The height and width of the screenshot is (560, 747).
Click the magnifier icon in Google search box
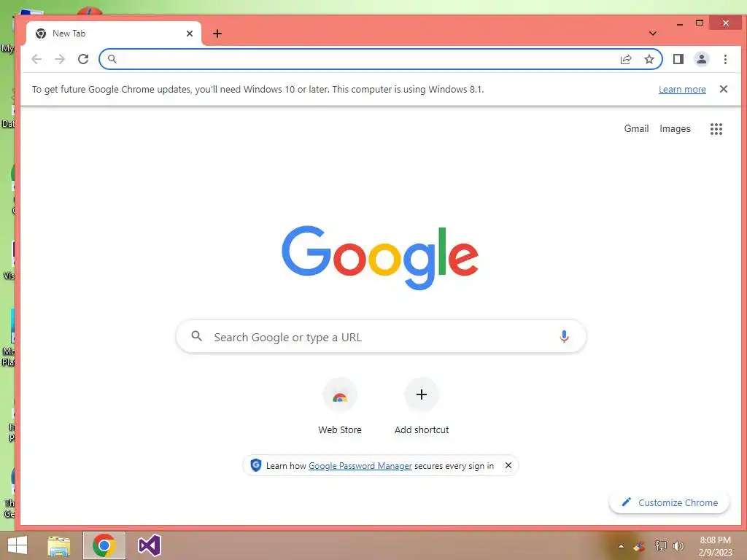tap(197, 336)
